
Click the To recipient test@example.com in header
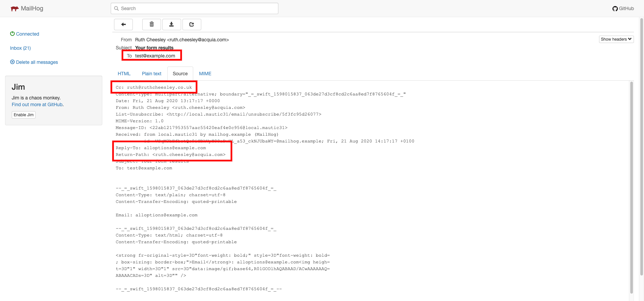155,56
